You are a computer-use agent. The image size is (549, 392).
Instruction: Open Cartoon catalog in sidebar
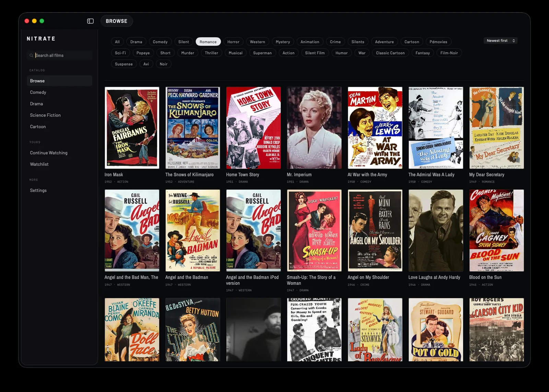coord(59,127)
